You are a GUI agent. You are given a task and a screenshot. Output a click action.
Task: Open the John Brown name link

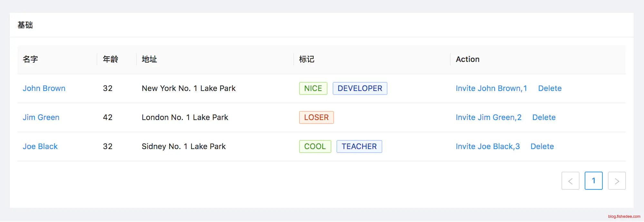[44, 88]
